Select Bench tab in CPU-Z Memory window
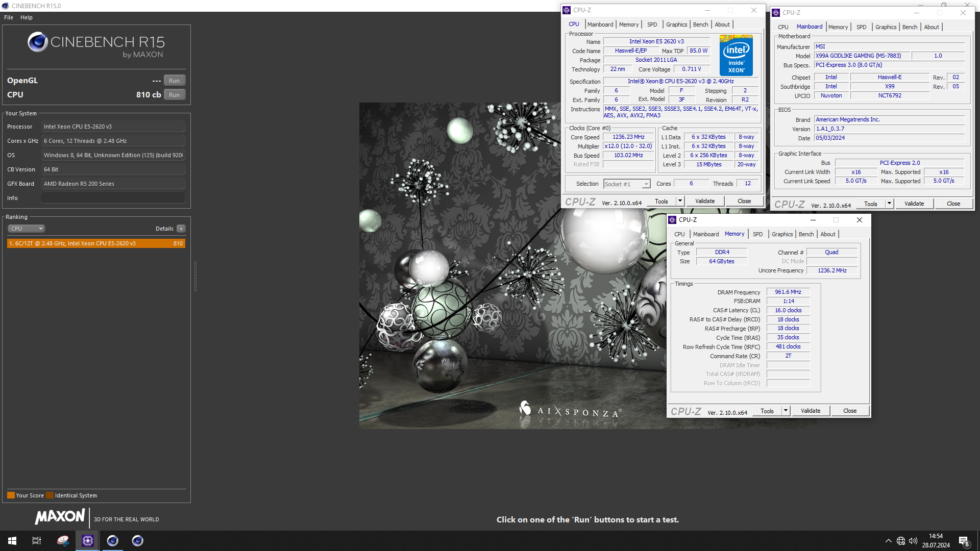 tap(806, 234)
